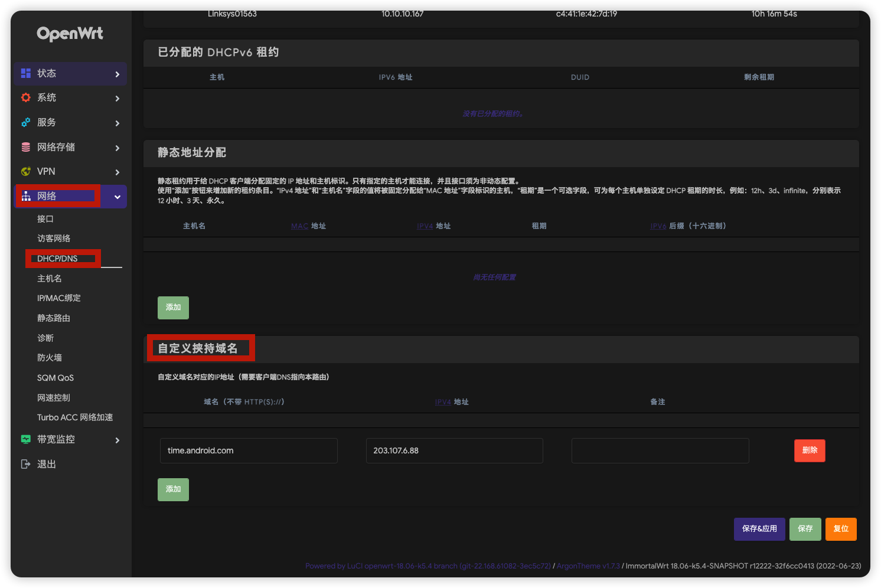Click the 服务 services icon
881x588 pixels.
click(x=26, y=122)
